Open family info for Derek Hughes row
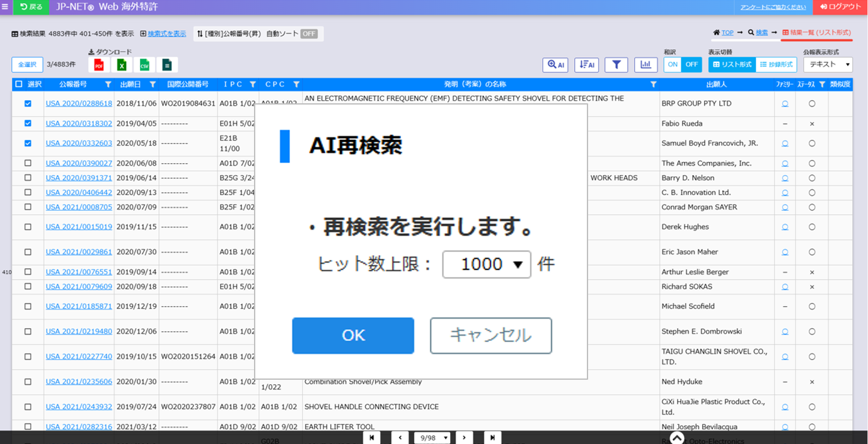868x444 pixels. pos(785,227)
